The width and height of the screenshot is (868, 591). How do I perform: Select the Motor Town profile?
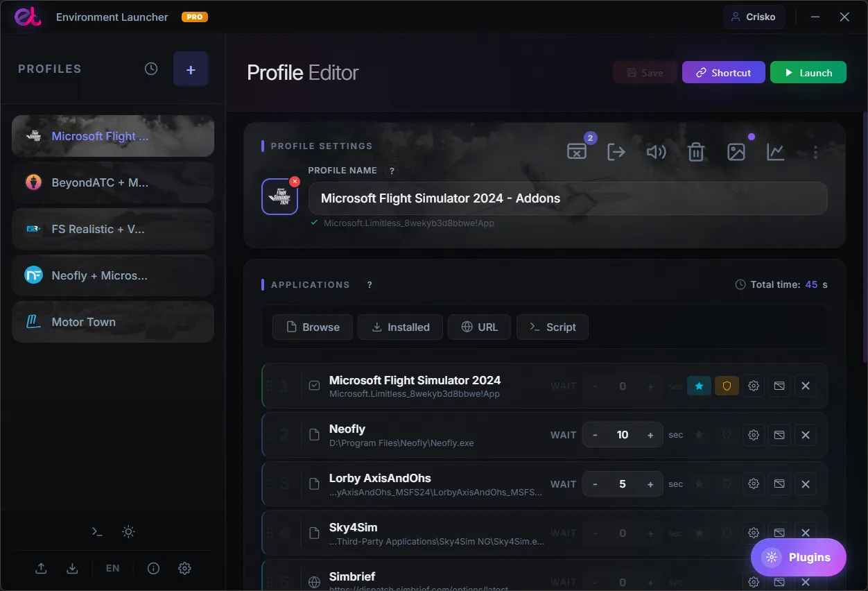[x=113, y=322]
